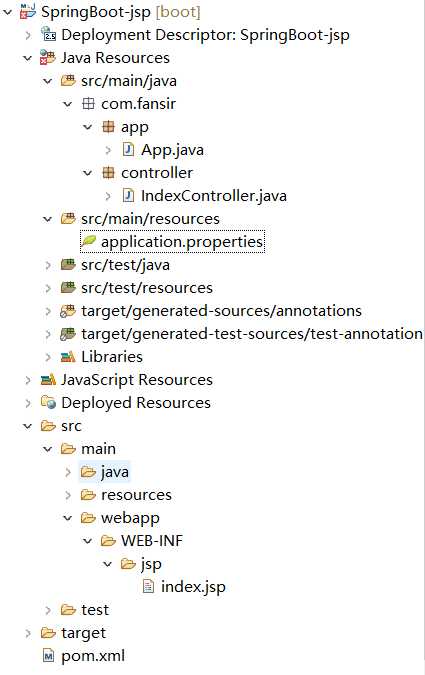Screen dimensions: 425x675
Task: Select the target folder label
Action: click(x=84, y=633)
